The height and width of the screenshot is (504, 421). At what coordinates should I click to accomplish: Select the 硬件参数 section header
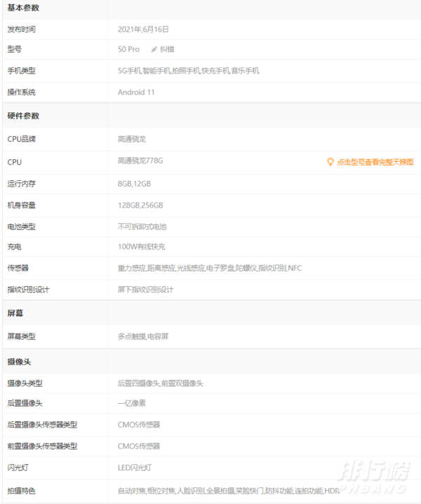point(23,116)
